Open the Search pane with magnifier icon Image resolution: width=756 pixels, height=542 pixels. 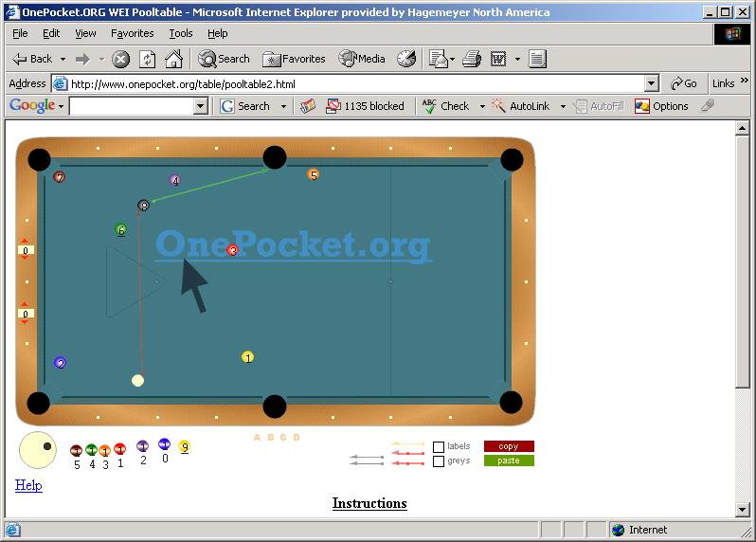pos(224,59)
